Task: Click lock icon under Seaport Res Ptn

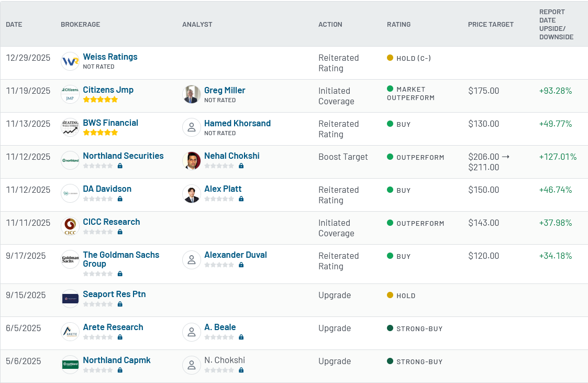Action: pyautogui.click(x=120, y=304)
